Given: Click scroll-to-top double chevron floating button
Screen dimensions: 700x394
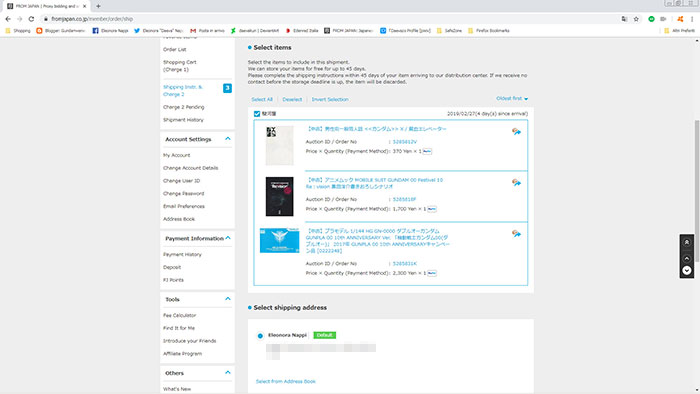Looking at the screenshot, I should (x=687, y=242).
